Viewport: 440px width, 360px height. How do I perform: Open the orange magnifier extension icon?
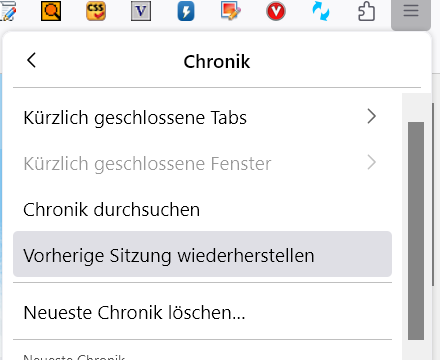51,11
